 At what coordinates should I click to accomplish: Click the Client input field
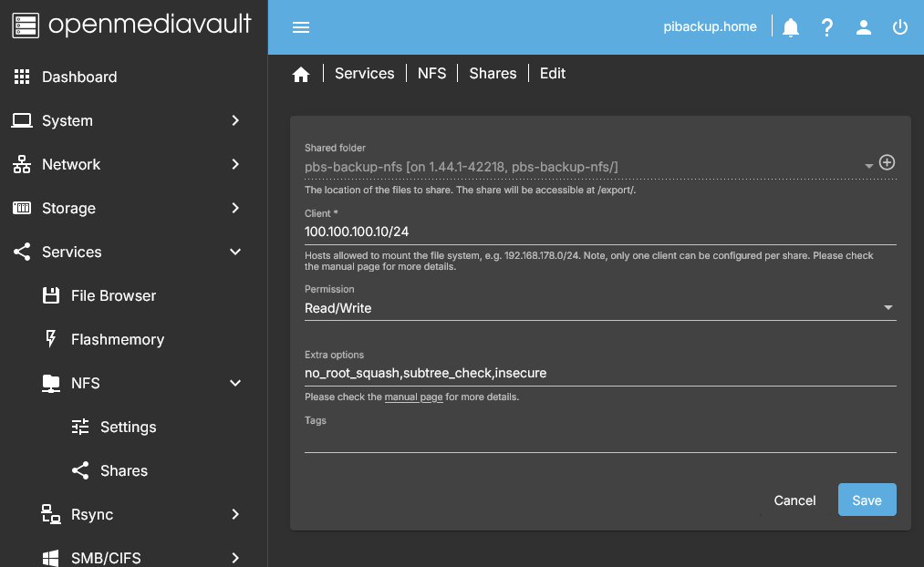click(599, 232)
